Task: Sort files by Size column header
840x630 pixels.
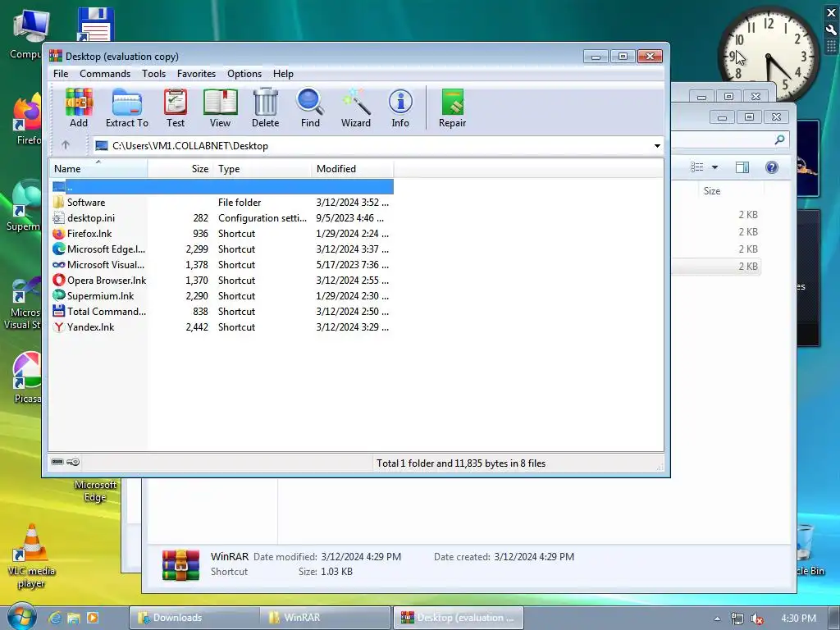Action: 180,169
